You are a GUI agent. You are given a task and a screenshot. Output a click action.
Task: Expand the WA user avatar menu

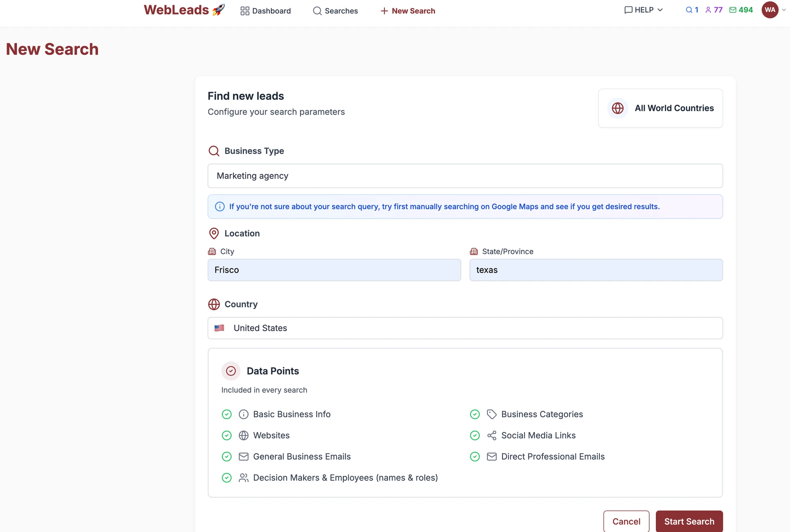[770, 10]
